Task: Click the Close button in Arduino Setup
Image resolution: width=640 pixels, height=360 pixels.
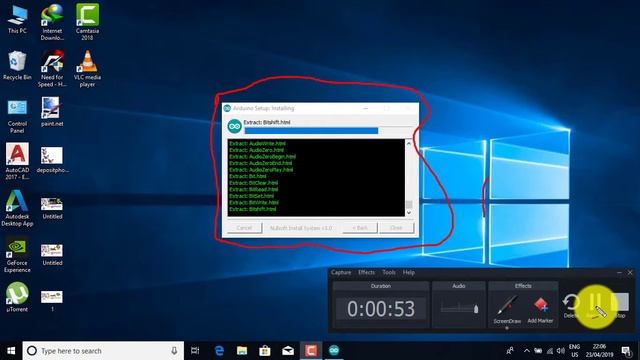Action: tap(396, 228)
